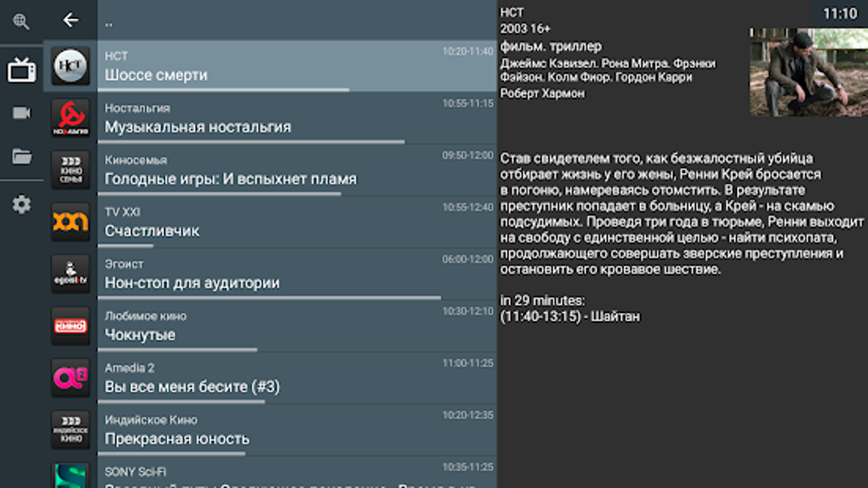
Task: Click the TV XXI channel logo
Action: pos(70,222)
